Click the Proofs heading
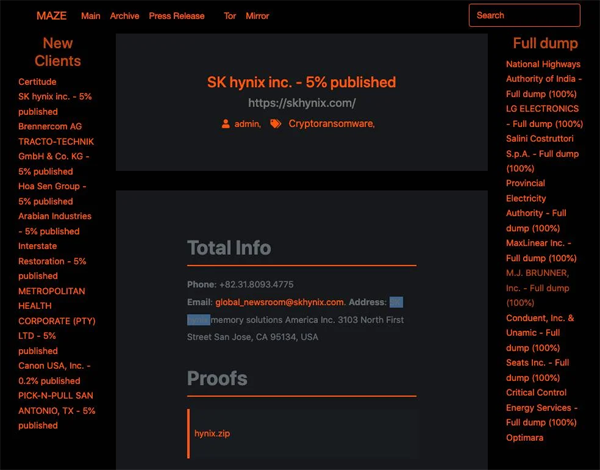Screen dimensions: 600x470 (217, 379)
